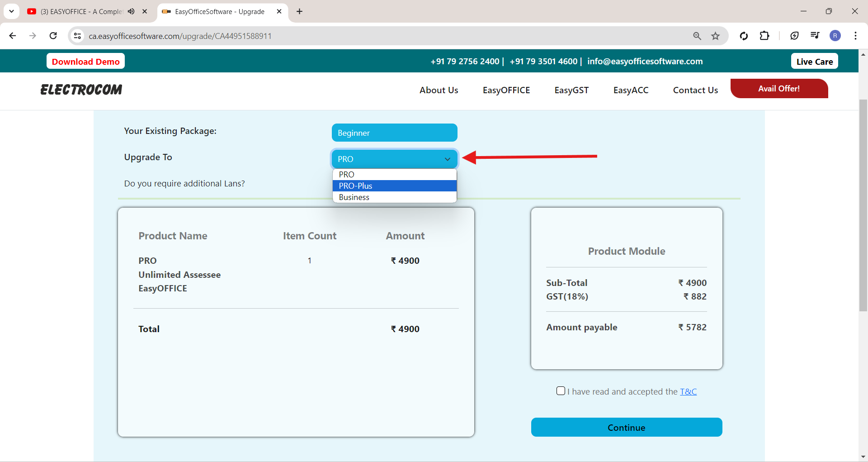868x462 pixels.
Task: Bookmark this page using the star icon
Action: click(x=715, y=36)
